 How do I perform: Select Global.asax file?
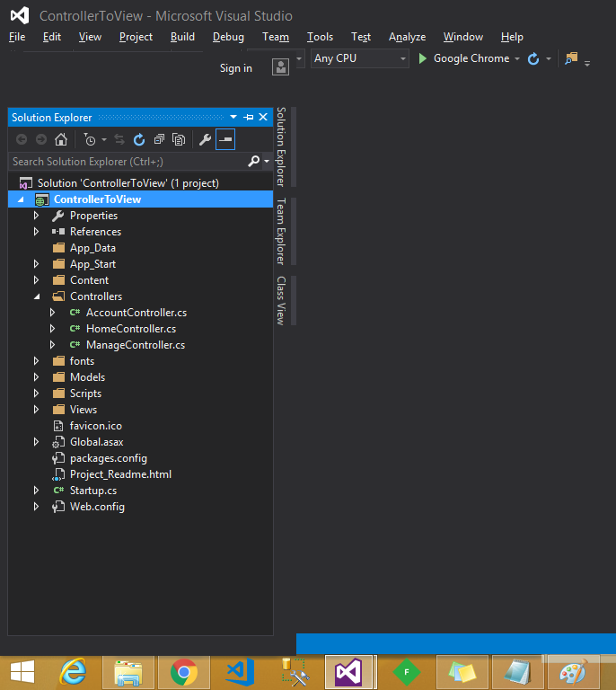coord(97,442)
